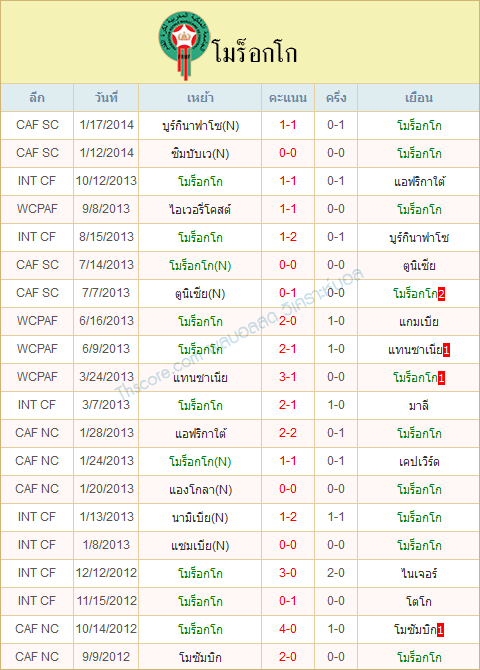The height and width of the screenshot is (670, 480).
Task: Click the date 9/8/2013
Action: coord(106,209)
